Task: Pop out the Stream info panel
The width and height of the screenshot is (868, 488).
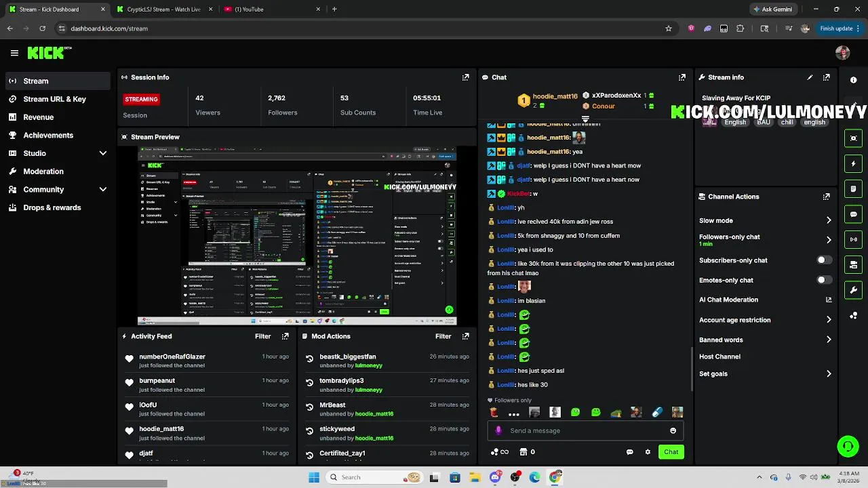Action: pyautogui.click(x=826, y=77)
